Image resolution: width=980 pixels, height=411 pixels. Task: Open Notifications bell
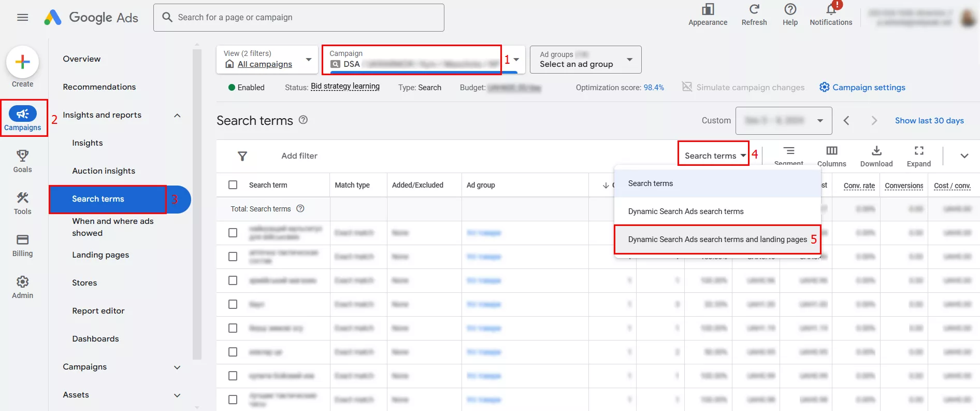831,15
